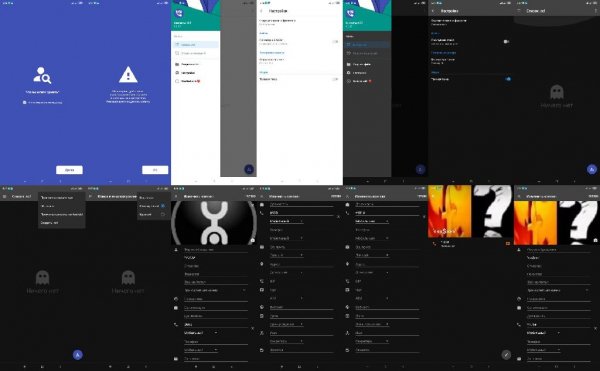Check the empty checkbox in the sort popup
Viewport: 600px width, 371px height.
163,215
